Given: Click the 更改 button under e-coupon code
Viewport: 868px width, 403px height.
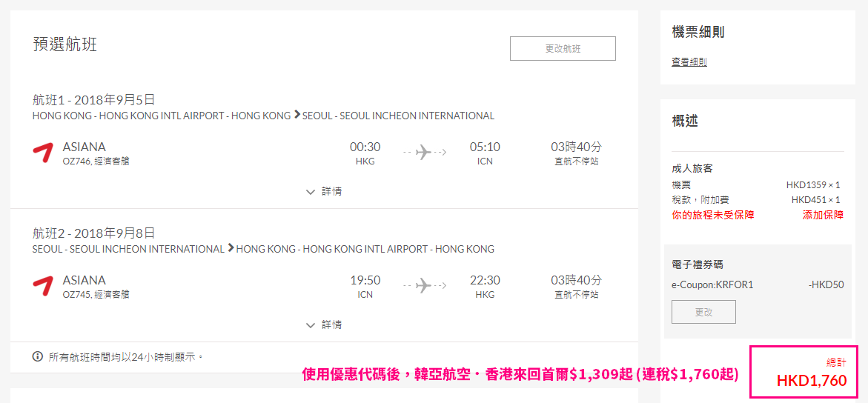Looking at the screenshot, I should [703, 312].
